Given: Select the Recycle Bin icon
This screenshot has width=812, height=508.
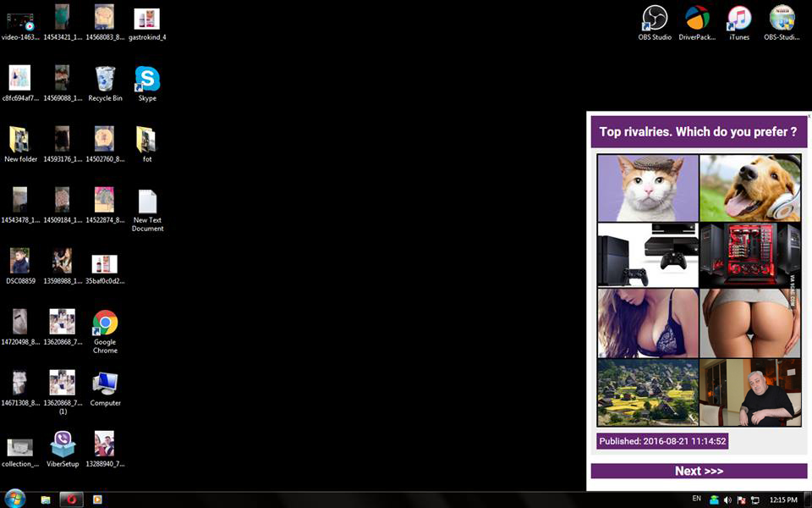Looking at the screenshot, I should [x=105, y=84].
